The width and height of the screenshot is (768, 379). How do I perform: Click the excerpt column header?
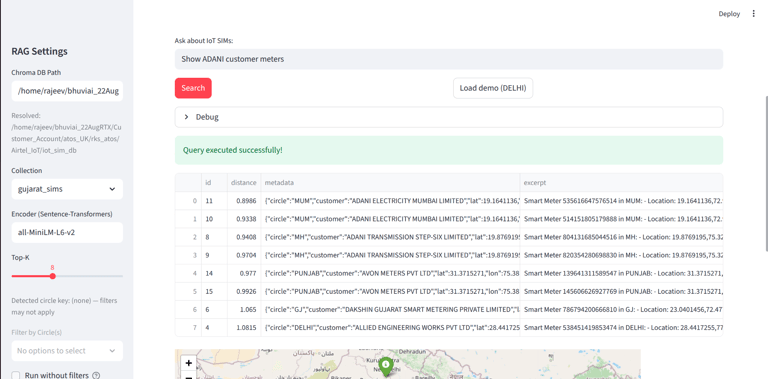[x=621, y=182]
